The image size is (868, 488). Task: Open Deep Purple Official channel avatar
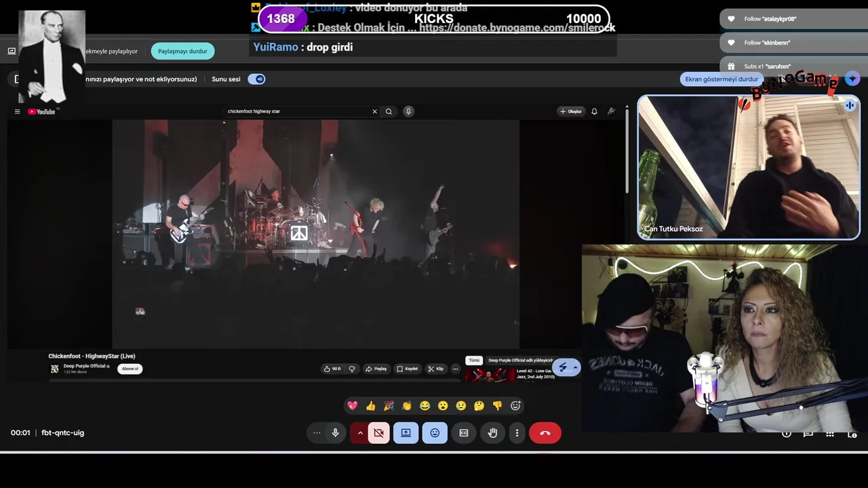pyautogui.click(x=55, y=369)
